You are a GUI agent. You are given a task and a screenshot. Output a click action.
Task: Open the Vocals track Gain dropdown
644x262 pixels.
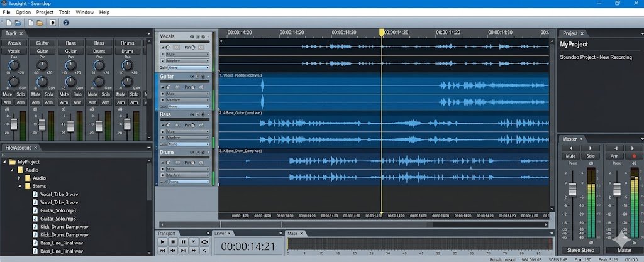pyautogui.click(x=189, y=68)
